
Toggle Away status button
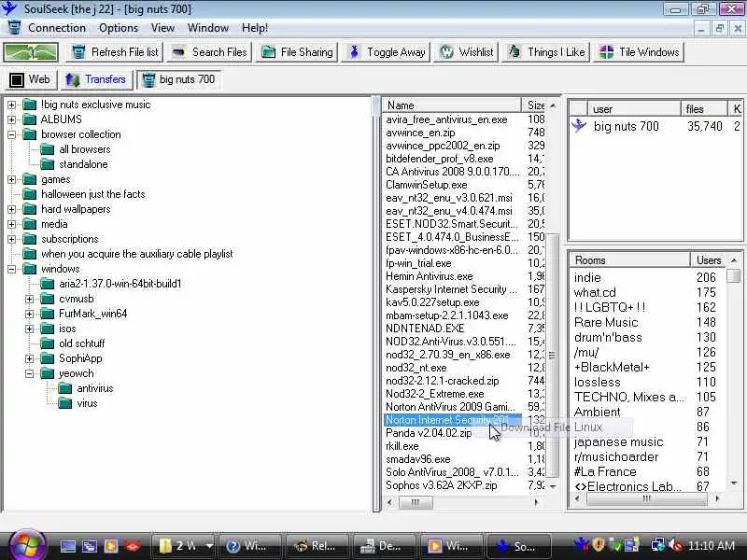click(387, 52)
